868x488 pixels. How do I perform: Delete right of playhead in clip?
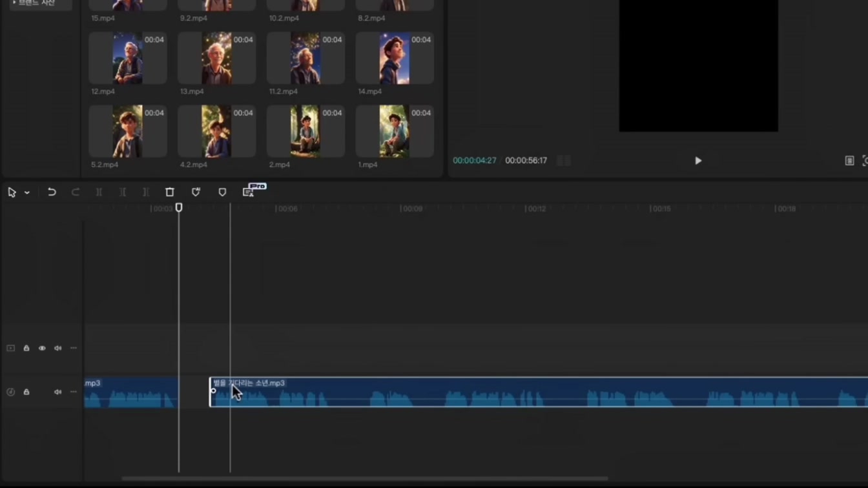tap(146, 192)
